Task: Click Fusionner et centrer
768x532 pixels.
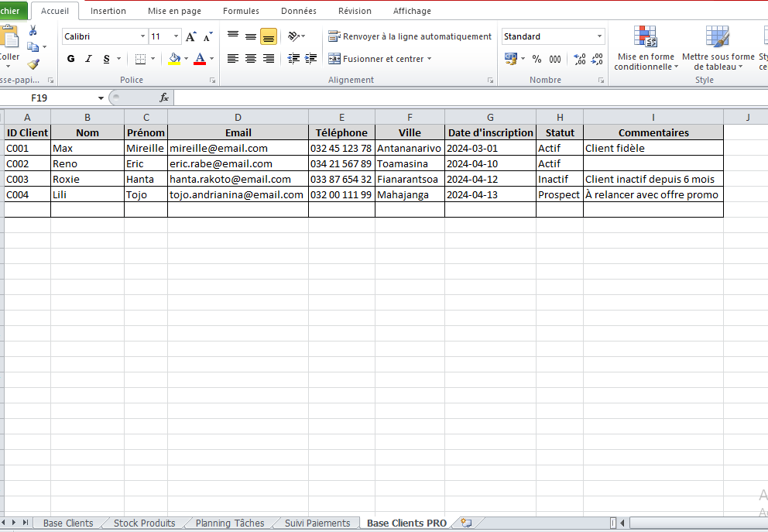Action: (x=375, y=59)
